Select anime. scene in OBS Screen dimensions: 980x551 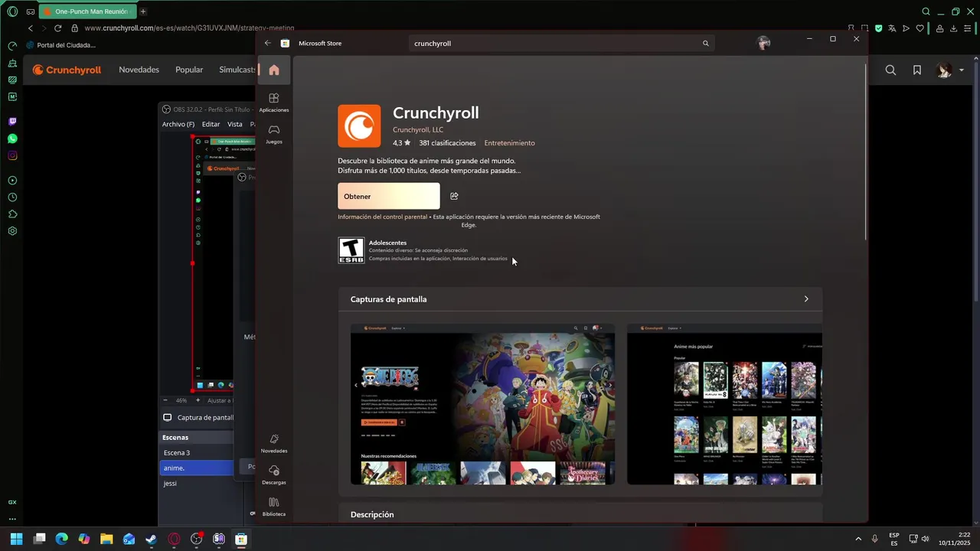coord(197,468)
